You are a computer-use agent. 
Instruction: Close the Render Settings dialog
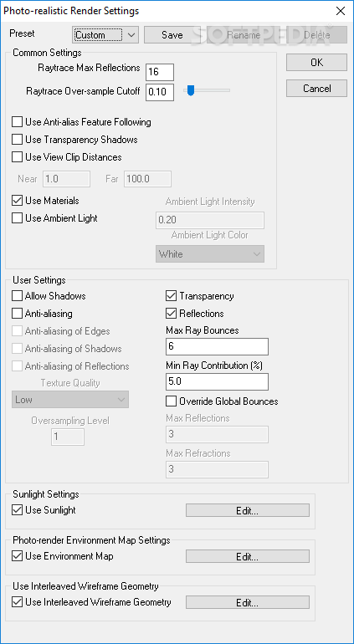[341, 11]
